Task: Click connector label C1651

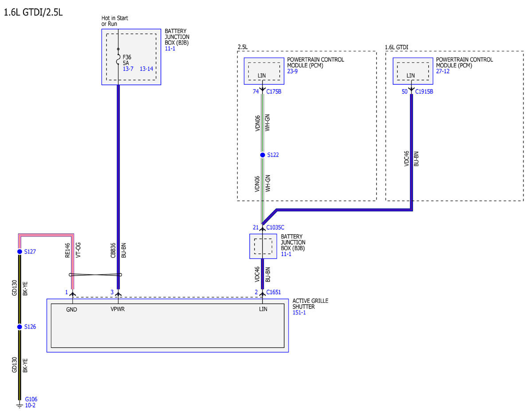Action: click(274, 292)
